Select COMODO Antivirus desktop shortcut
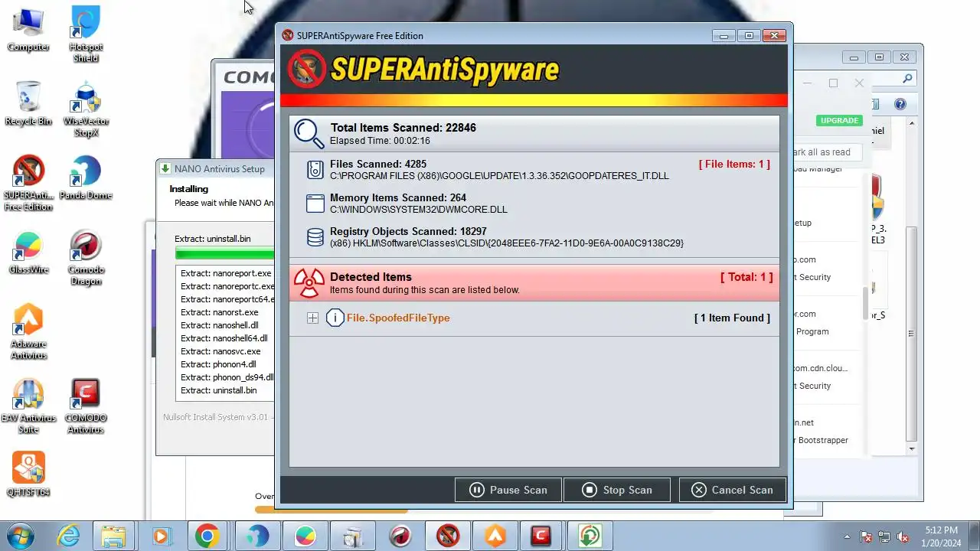980x551 pixels. click(86, 406)
